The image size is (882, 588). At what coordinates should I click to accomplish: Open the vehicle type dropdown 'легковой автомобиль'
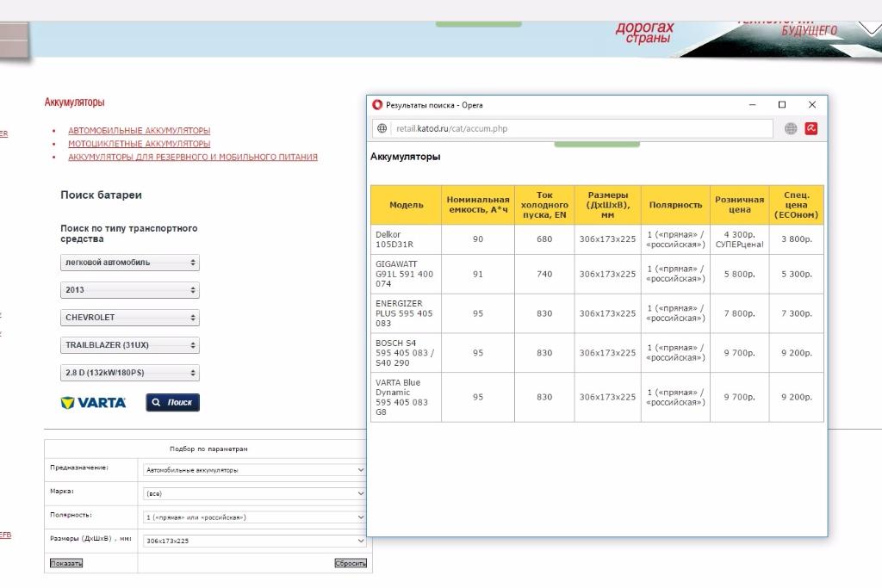[130, 263]
